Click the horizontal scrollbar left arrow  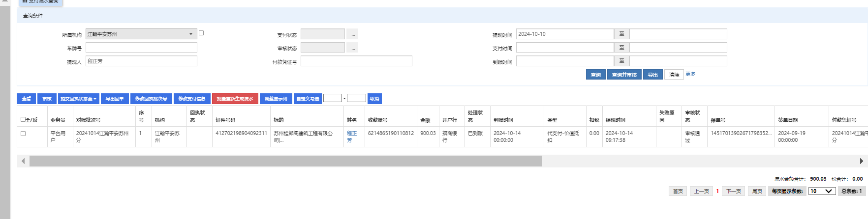pos(23,161)
